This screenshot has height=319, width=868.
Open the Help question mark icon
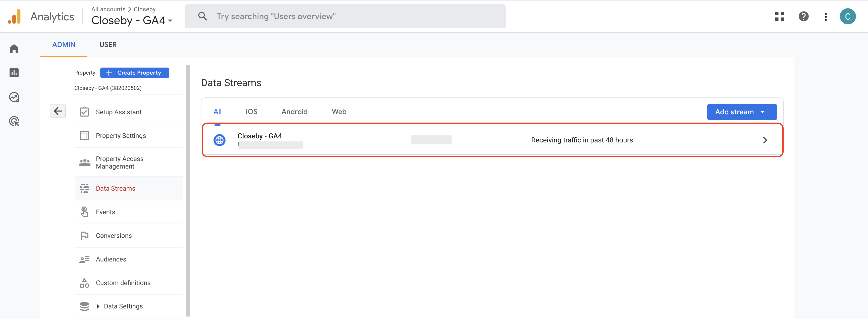click(803, 17)
